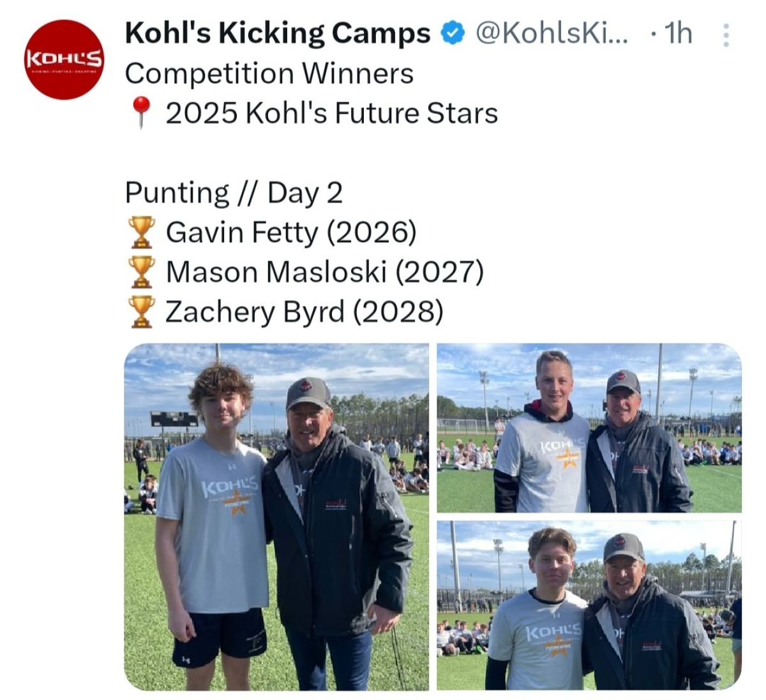
Task: Open the top-right winner photo
Action: click(589, 428)
